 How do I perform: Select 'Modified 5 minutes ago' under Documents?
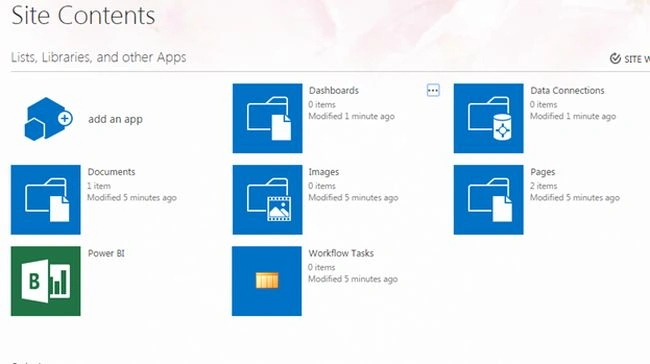coord(132,198)
